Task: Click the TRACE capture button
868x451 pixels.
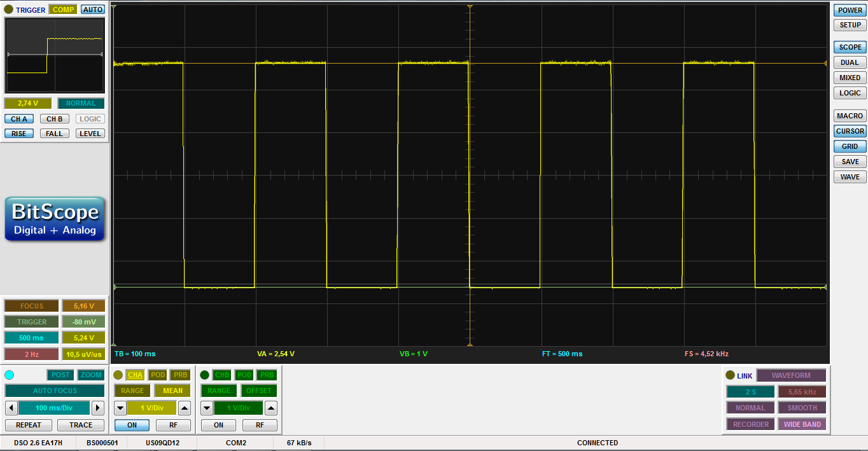Action: (80, 425)
